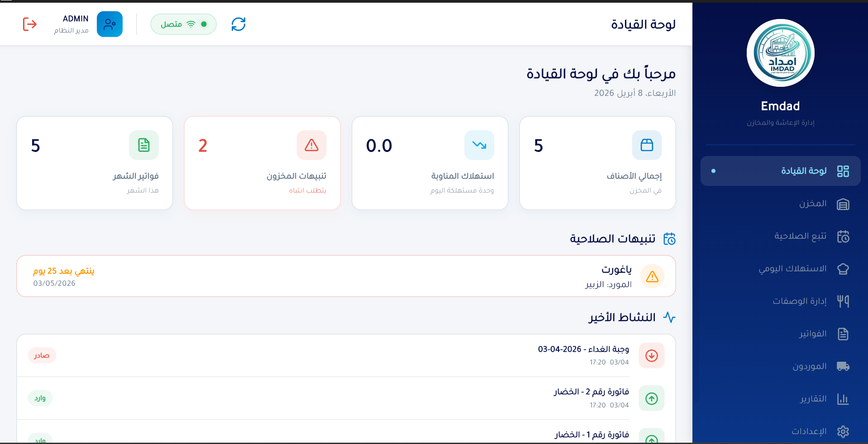Open الإعدادات settings in the sidebar

click(808, 431)
